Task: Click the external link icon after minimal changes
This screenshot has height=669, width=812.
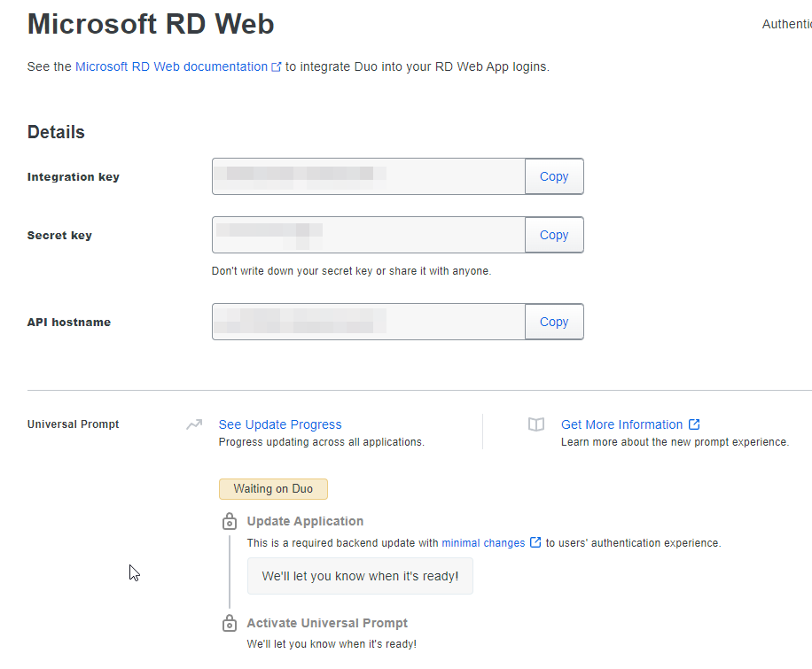Action: pos(535,542)
